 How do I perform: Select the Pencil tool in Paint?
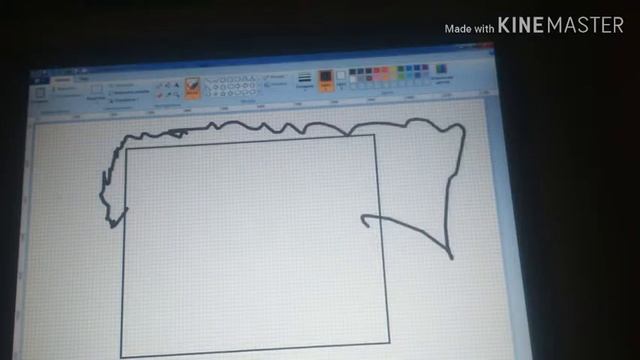pos(160,86)
